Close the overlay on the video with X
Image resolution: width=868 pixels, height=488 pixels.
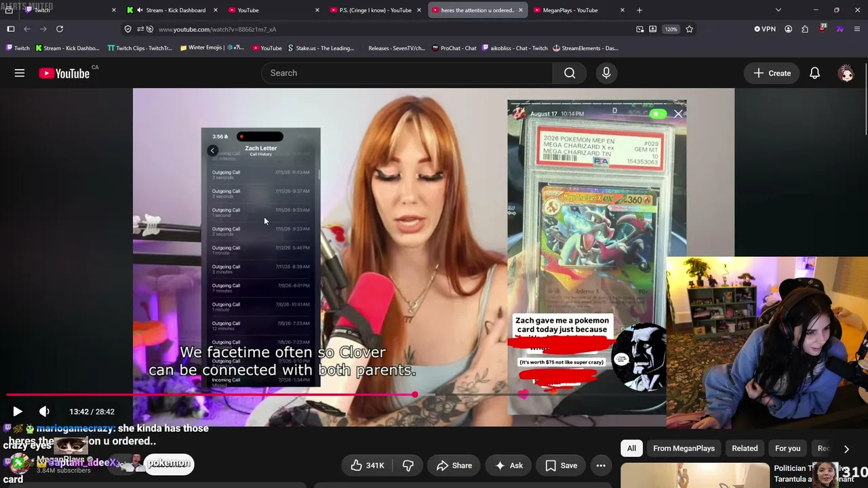tap(678, 114)
